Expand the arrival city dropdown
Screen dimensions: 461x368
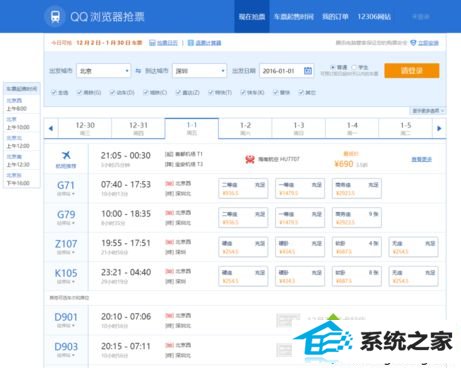click(223, 71)
